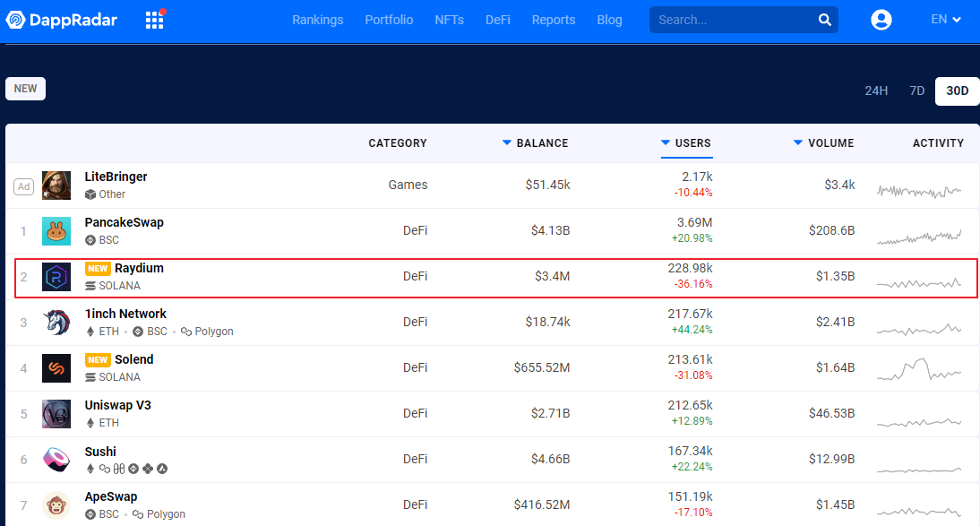Click the Solend logo icon
Viewport: 980px width, 526px height.
pyautogui.click(x=56, y=367)
